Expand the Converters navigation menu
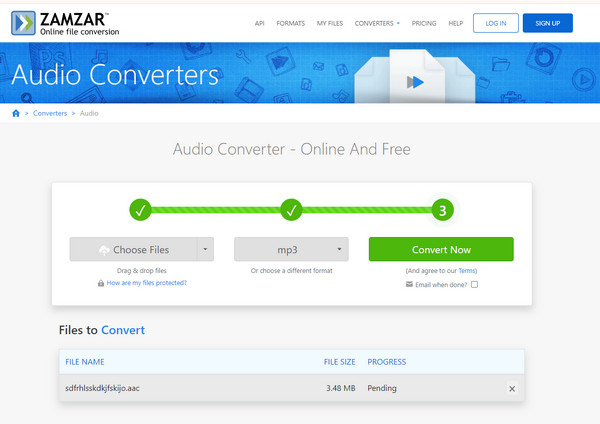Image resolution: width=600 pixels, height=424 pixels. [x=377, y=23]
